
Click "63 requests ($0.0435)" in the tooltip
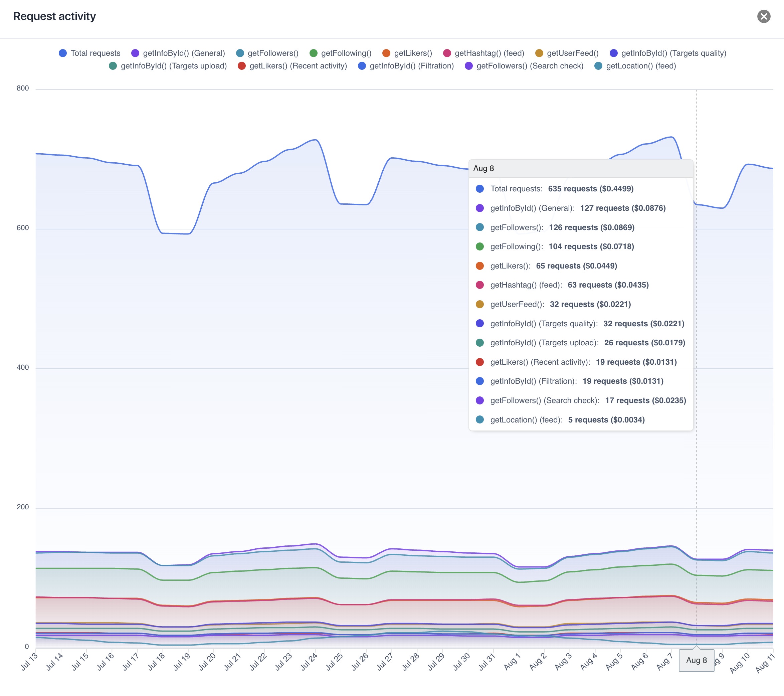[x=608, y=285]
